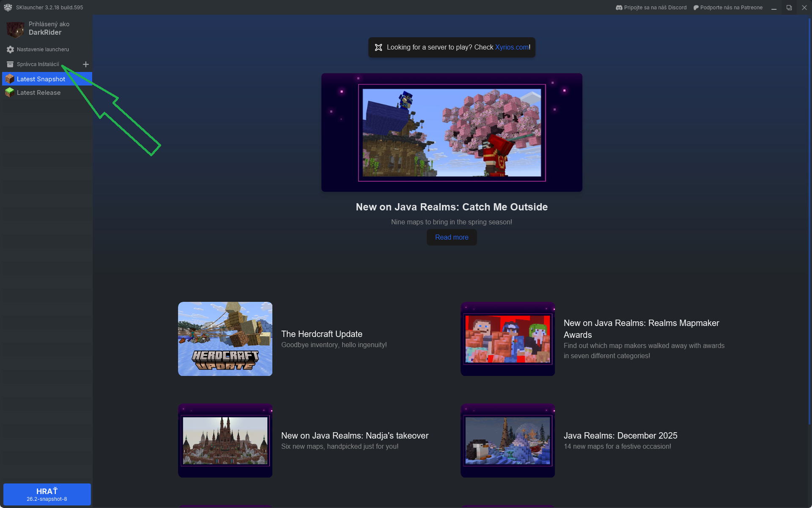Image resolution: width=812 pixels, height=508 pixels.
Task: Open Pripojte sa na náš Discord link
Action: coord(651,8)
